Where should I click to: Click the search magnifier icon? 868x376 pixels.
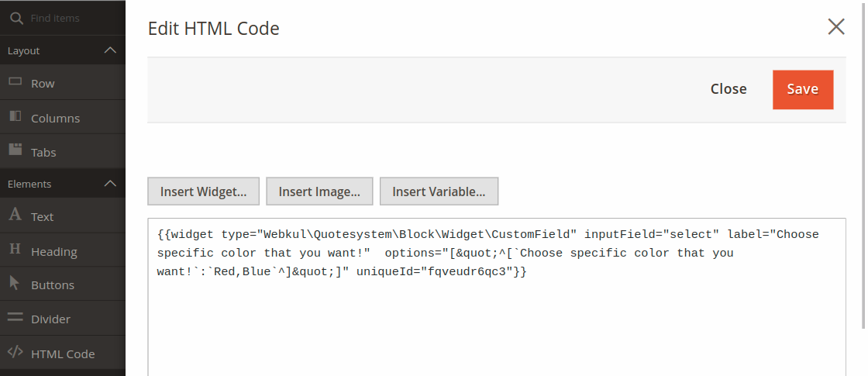[x=15, y=18]
